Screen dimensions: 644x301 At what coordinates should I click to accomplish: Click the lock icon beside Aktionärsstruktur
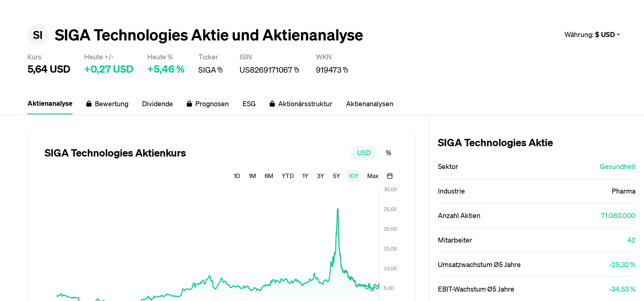[272, 104]
